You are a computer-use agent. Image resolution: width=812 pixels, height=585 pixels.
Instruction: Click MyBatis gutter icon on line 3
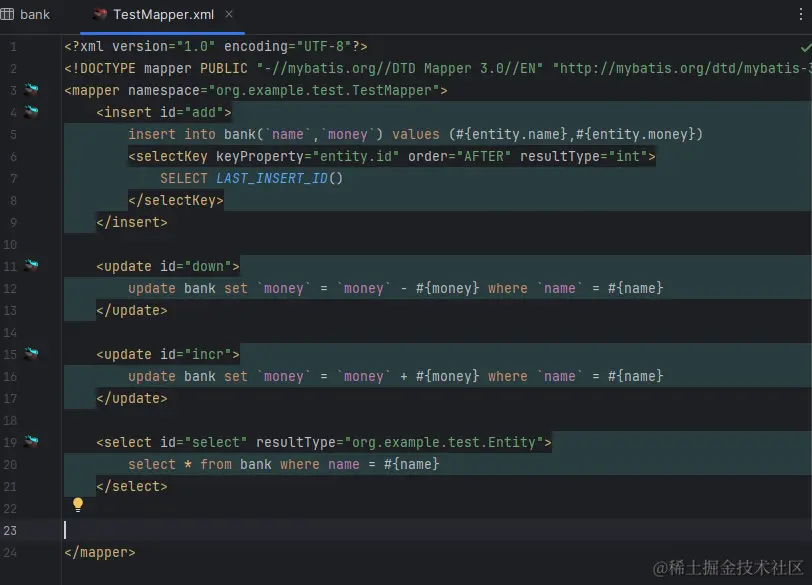coord(31,90)
